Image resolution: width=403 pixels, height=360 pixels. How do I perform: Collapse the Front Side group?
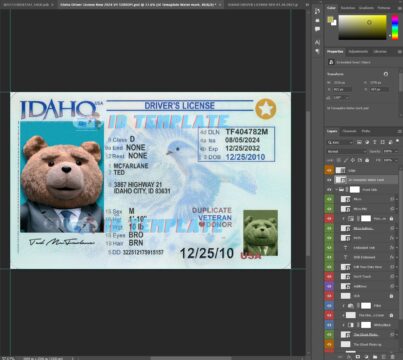[337, 189]
